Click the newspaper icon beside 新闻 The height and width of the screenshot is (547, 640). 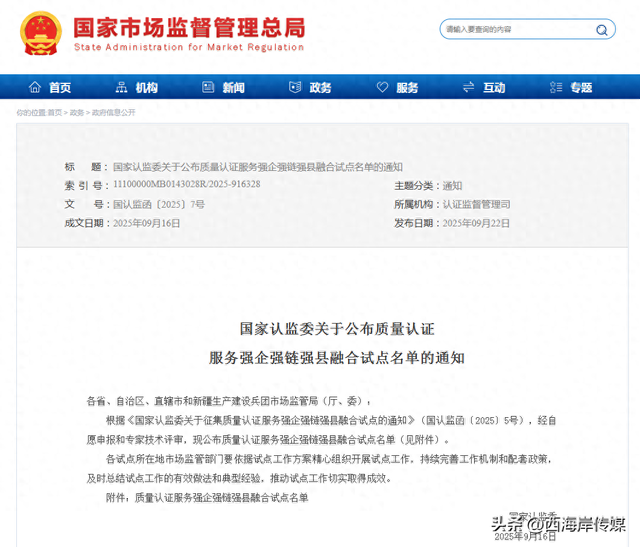[x=208, y=87]
